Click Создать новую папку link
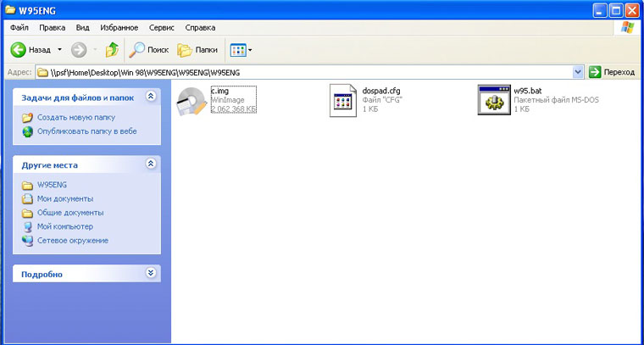This screenshot has width=644, height=345. coord(76,118)
